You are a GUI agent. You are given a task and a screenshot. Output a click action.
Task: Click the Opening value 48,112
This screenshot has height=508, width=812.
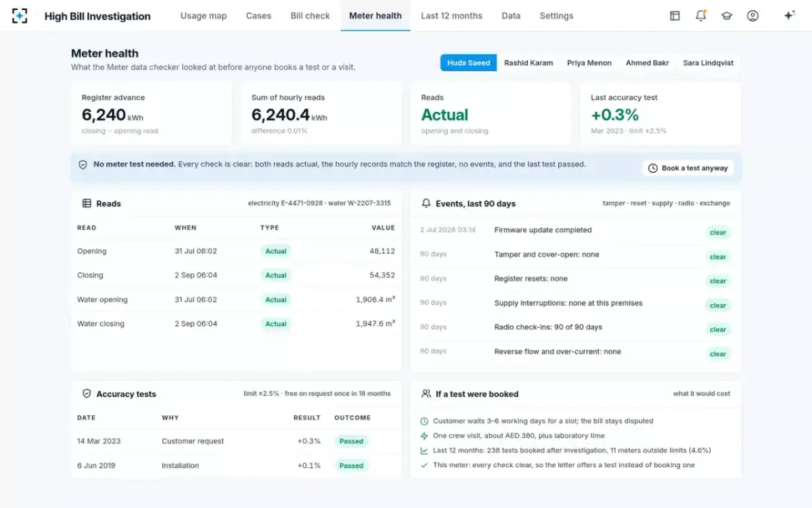coord(382,251)
